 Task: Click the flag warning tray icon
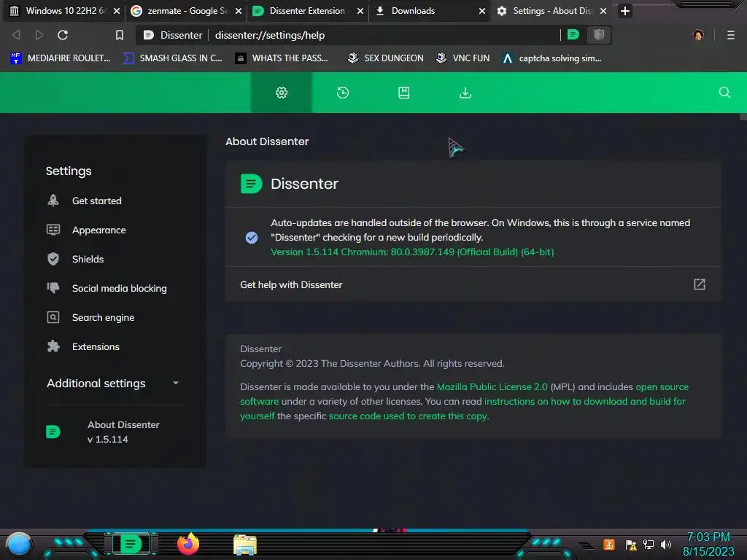(631, 544)
